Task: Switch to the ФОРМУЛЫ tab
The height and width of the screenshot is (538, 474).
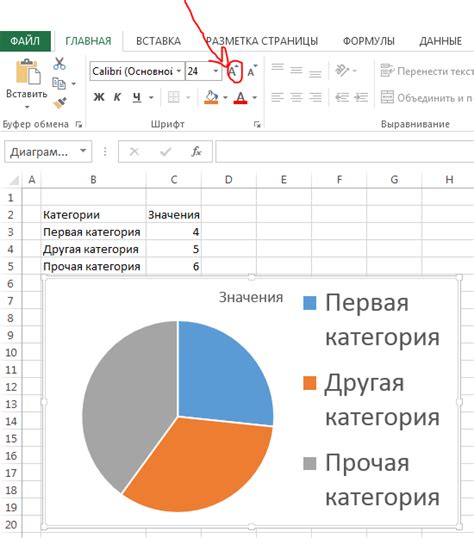Action: tap(369, 41)
